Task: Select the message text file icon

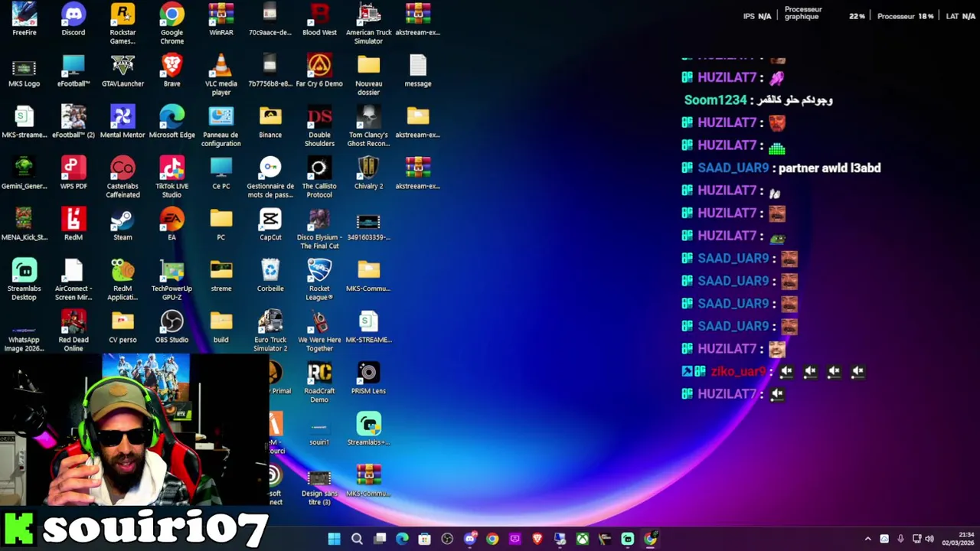Action: point(418,70)
